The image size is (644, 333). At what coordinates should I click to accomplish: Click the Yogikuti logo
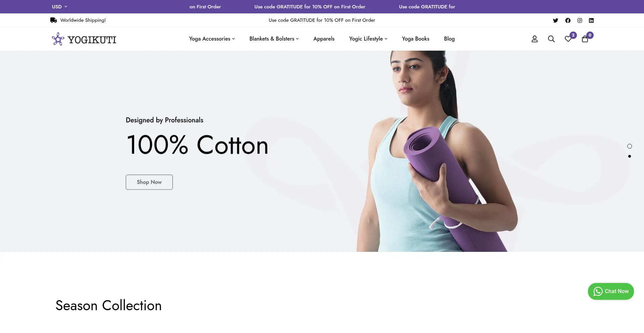pyautogui.click(x=84, y=39)
